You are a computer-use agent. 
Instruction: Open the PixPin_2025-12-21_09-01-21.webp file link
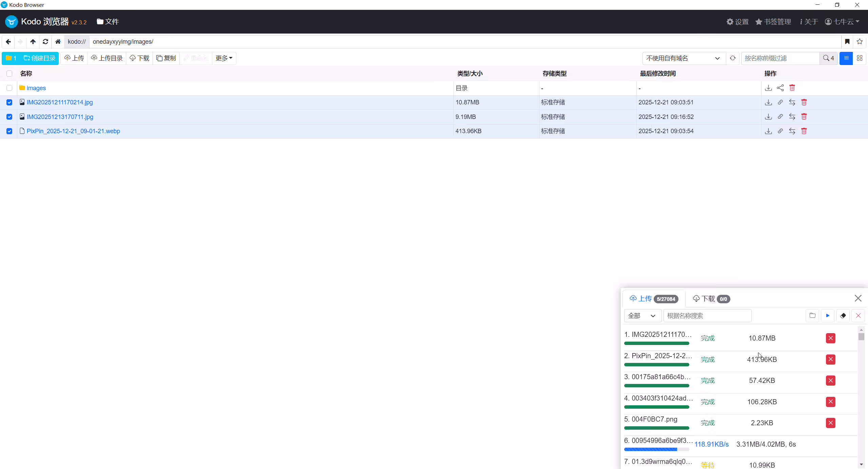pos(73,131)
